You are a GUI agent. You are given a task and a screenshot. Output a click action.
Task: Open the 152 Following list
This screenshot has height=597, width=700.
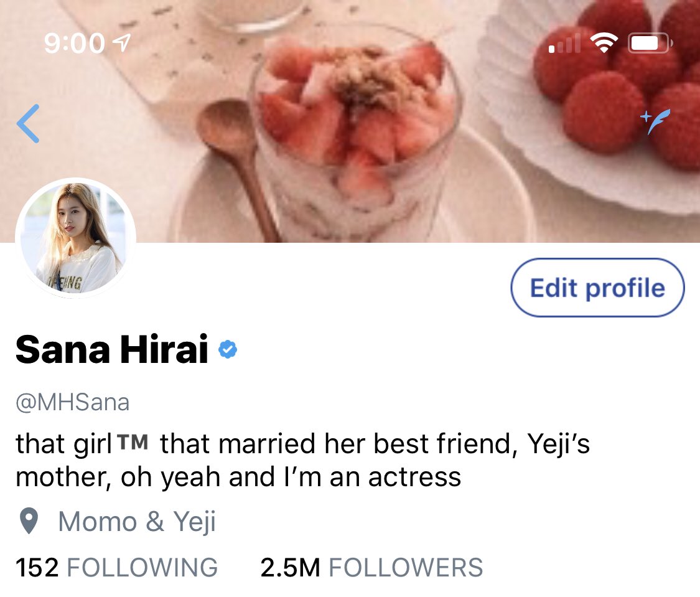click(x=116, y=568)
